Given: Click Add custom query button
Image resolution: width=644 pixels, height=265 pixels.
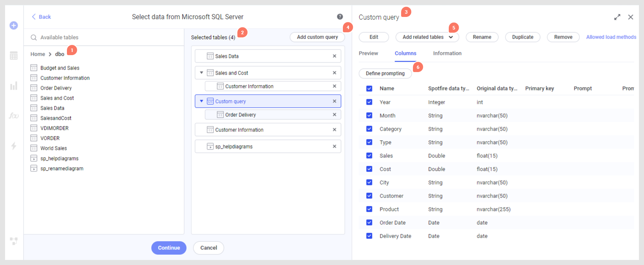Looking at the screenshot, I should [x=317, y=37].
